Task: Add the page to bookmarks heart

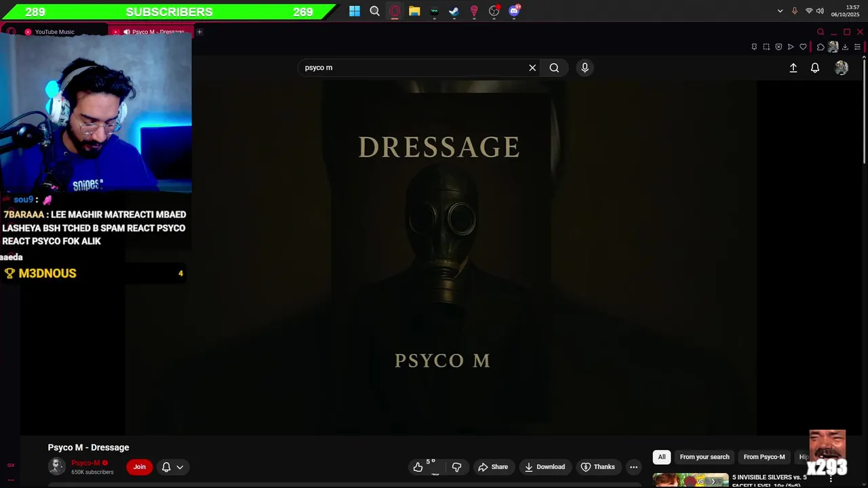Action: [x=803, y=47]
